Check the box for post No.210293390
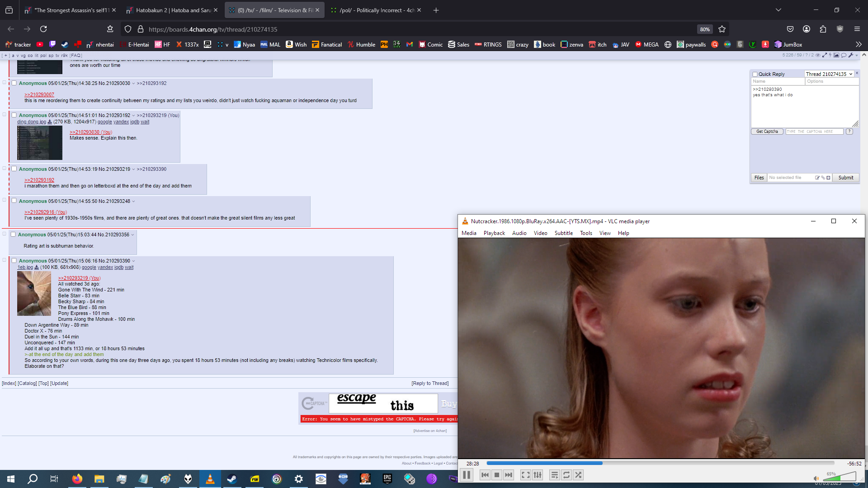 click(x=14, y=261)
